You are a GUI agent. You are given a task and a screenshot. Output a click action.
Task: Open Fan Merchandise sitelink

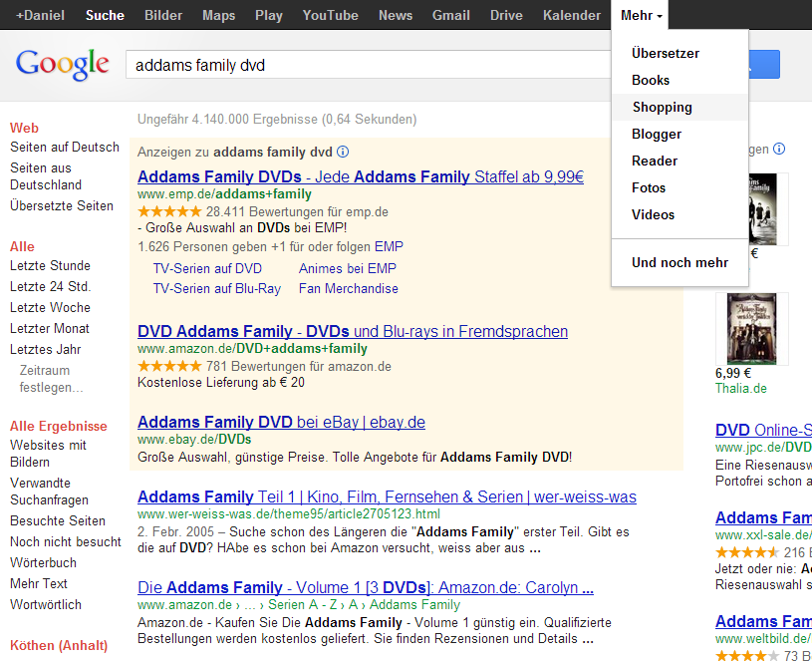[349, 288]
